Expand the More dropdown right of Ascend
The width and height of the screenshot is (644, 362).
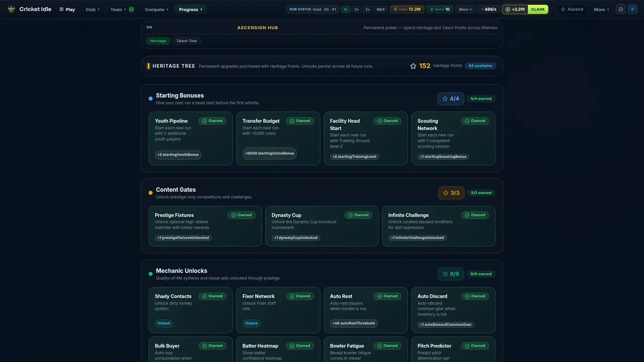[x=601, y=9]
